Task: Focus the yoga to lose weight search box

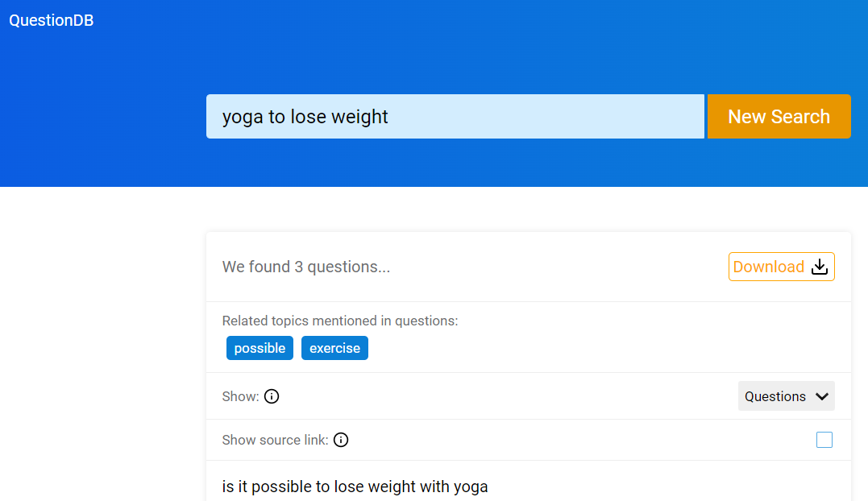Action: click(455, 116)
